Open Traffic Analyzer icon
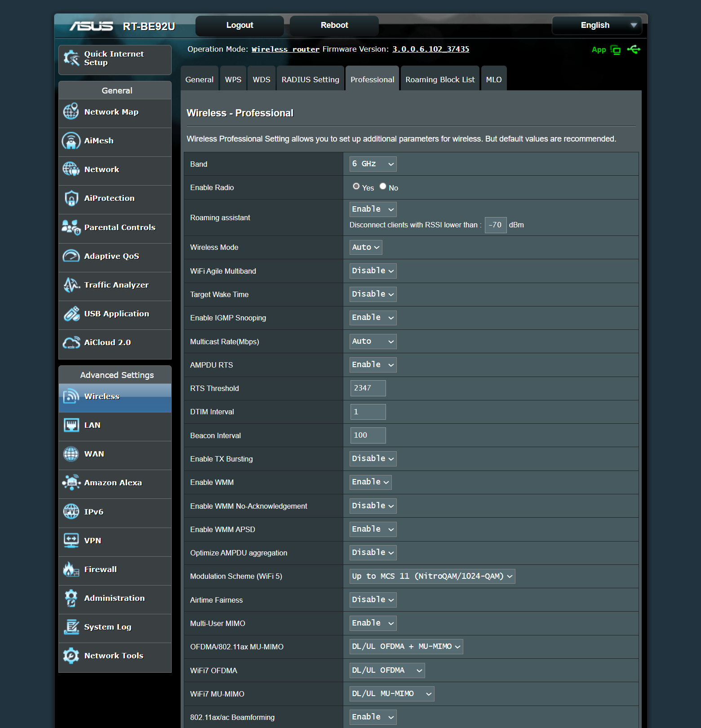This screenshot has height=728, width=701. pyautogui.click(x=71, y=284)
